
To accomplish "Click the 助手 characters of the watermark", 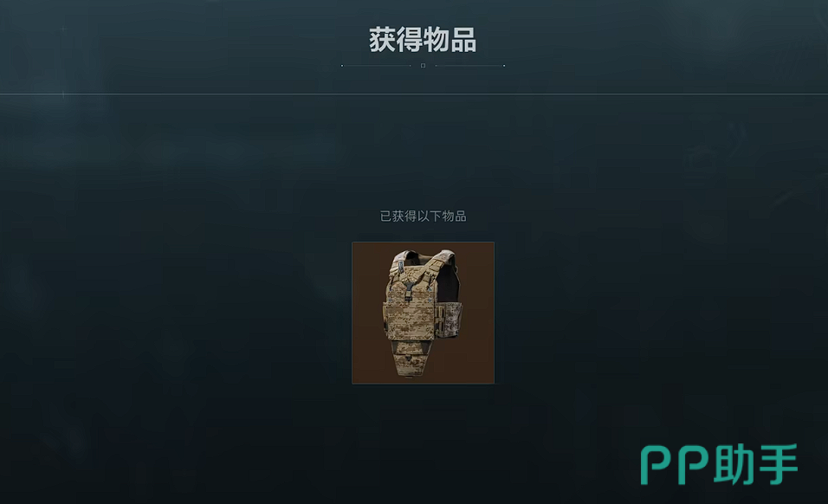I will [x=755, y=464].
